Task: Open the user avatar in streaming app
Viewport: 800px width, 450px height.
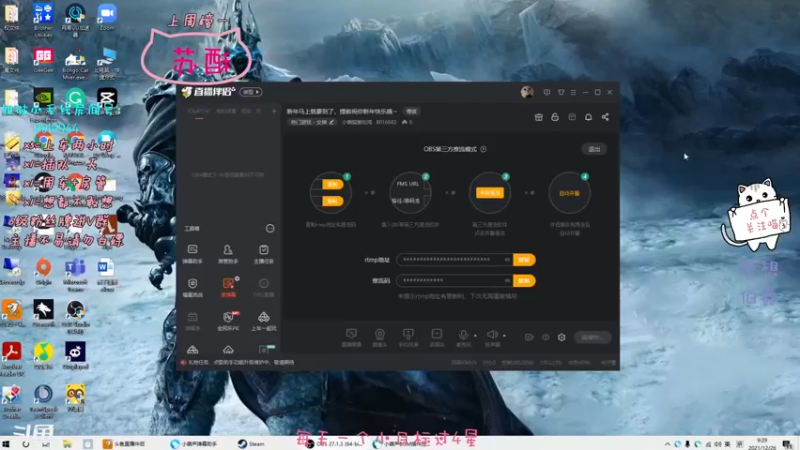Action: click(x=527, y=92)
